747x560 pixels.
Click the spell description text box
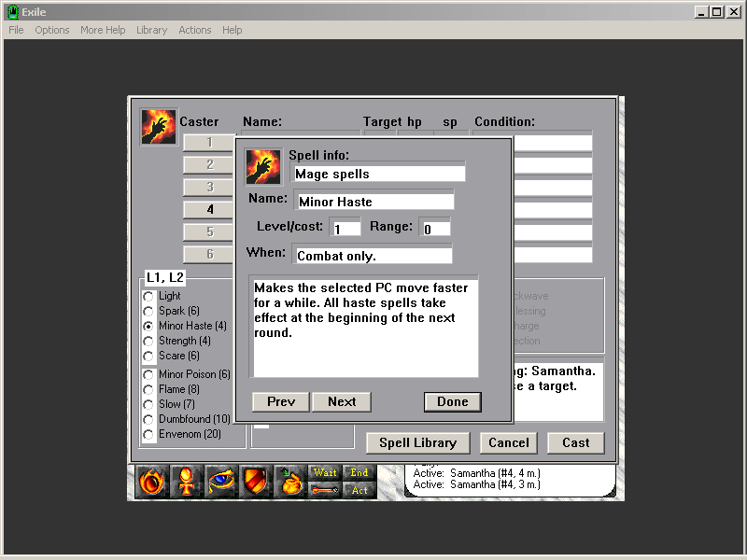click(x=364, y=328)
